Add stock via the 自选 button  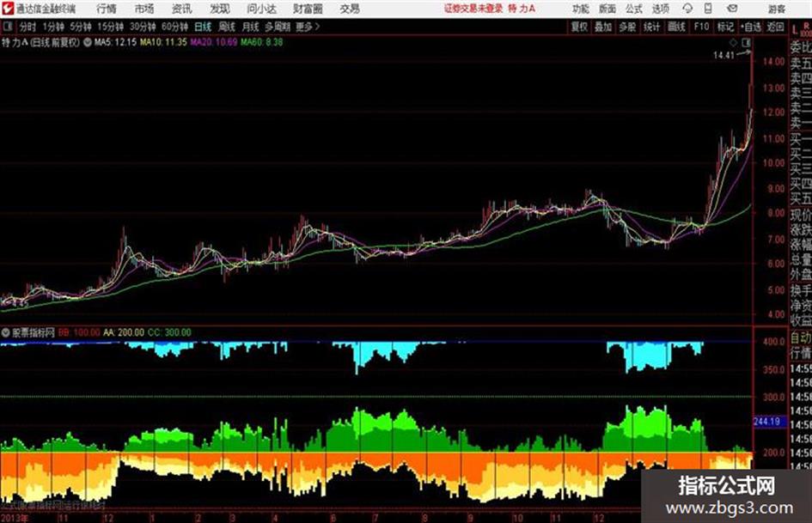click(751, 27)
